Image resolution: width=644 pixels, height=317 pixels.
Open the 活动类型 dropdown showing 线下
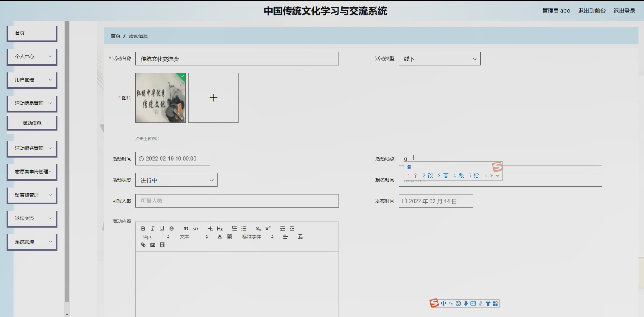pos(439,59)
